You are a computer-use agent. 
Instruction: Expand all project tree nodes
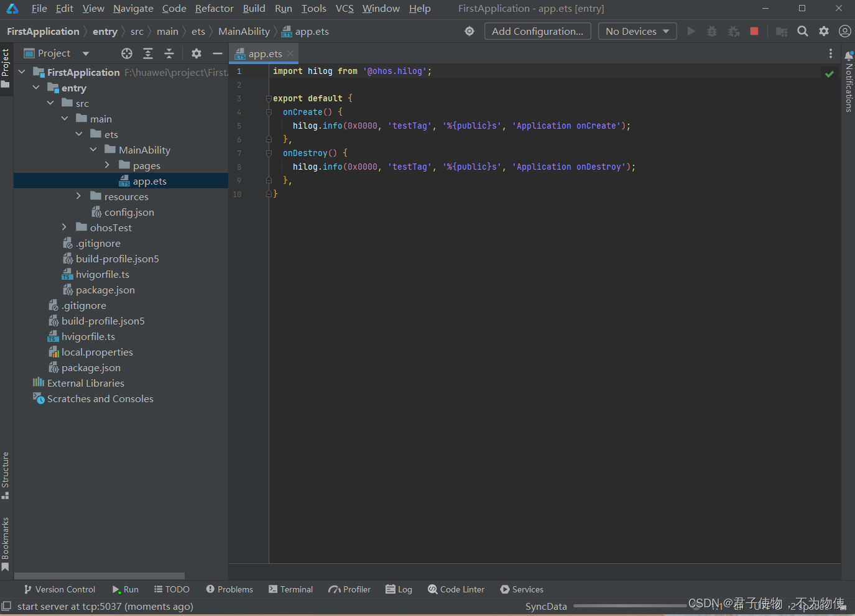[148, 53]
